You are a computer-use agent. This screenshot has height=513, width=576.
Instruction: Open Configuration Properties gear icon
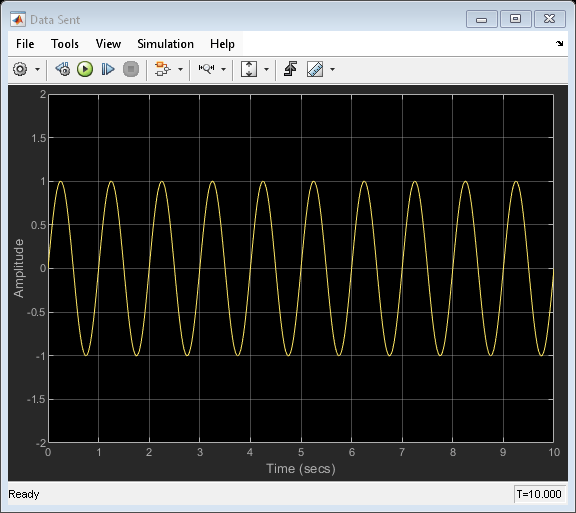click(x=20, y=69)
